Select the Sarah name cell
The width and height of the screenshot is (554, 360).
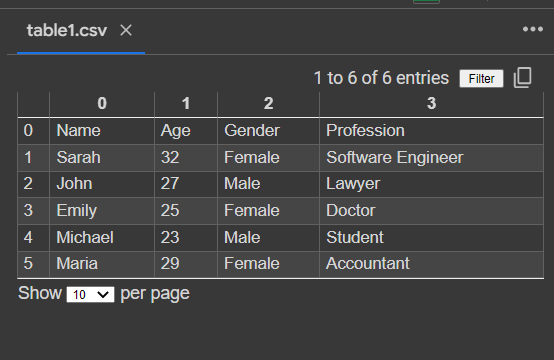pyautogui.click(x=102, y=158)
